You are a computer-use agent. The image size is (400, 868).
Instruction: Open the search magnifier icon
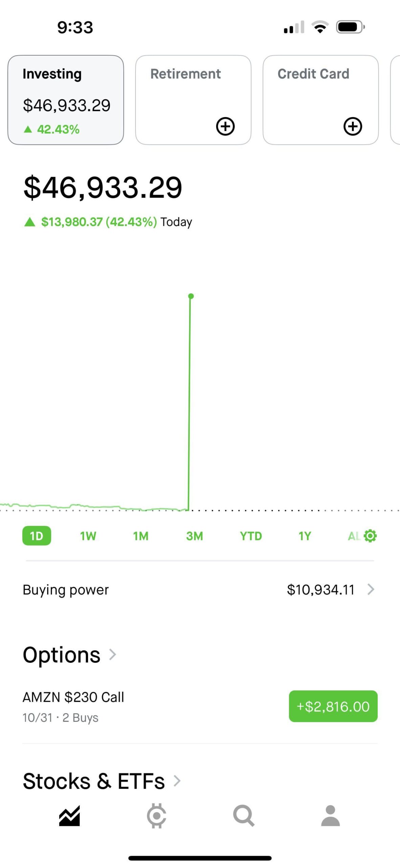(x=244, y=815)
